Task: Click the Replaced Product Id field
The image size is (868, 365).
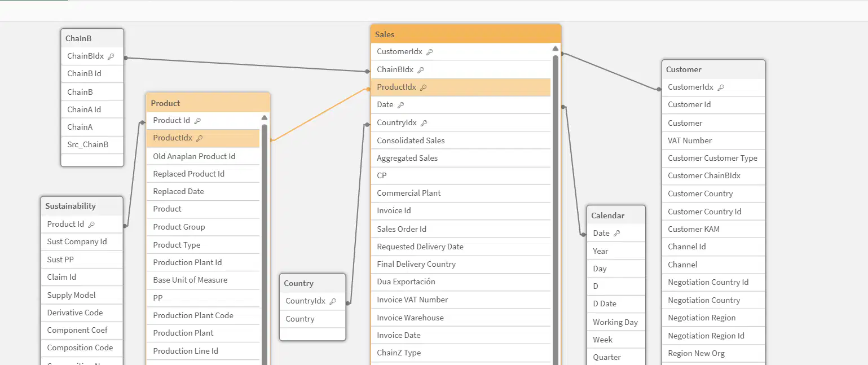Action: click(x=203, y=174)
